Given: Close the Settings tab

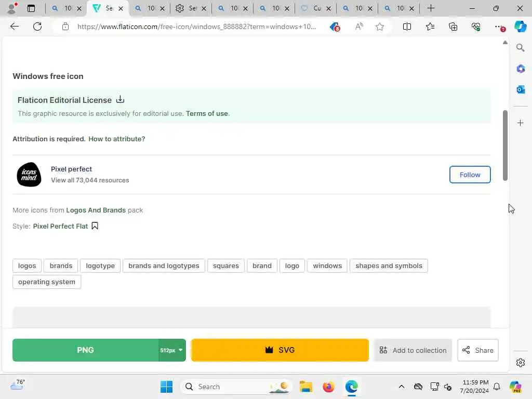Looking at the screenshot, I should click(x=204, y=8).
